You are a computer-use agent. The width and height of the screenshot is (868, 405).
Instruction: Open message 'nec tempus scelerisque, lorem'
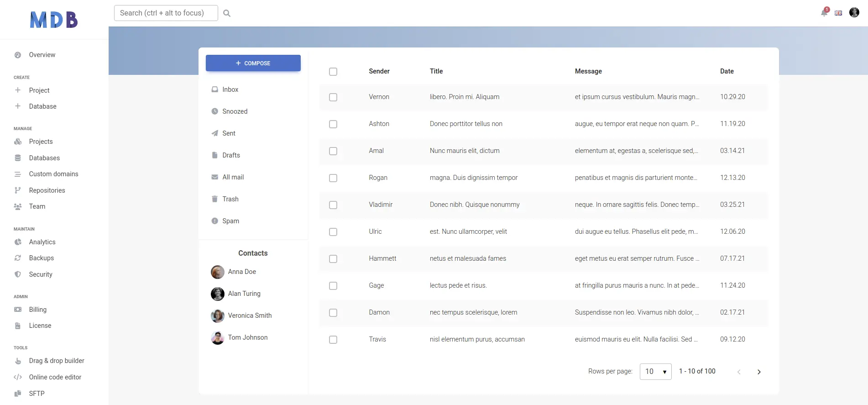(x=474, y=312)
